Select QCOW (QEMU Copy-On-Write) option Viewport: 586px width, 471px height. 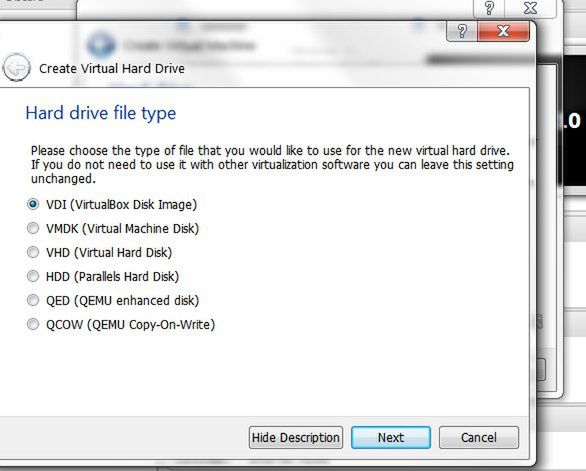tap(121, 324)
